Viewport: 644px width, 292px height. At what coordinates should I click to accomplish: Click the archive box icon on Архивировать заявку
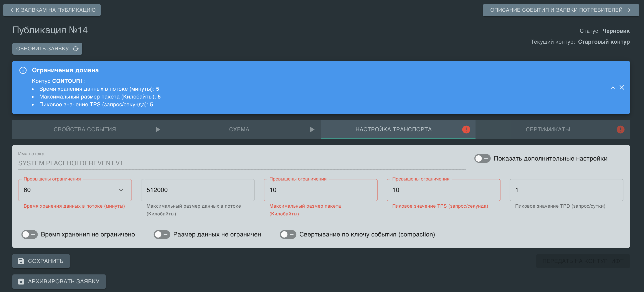click(21, 282)
